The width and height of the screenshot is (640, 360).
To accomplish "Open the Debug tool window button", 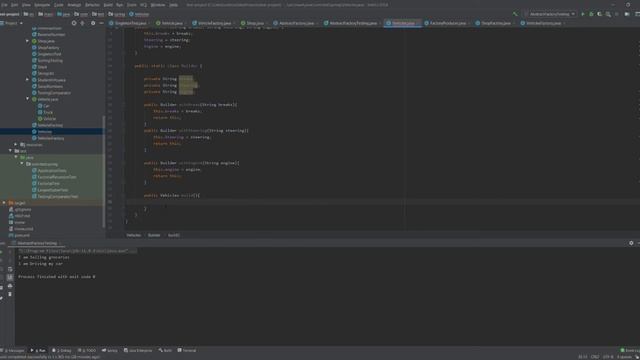I will pyautogui.click(x=62, y=350).
